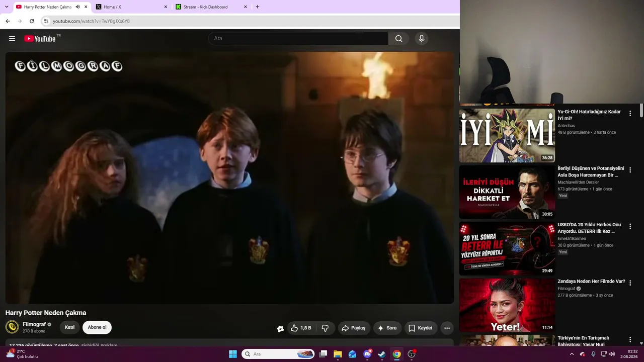
Task: Close the Harry Potter Neden Çakma tab
Action: (86, 7)
